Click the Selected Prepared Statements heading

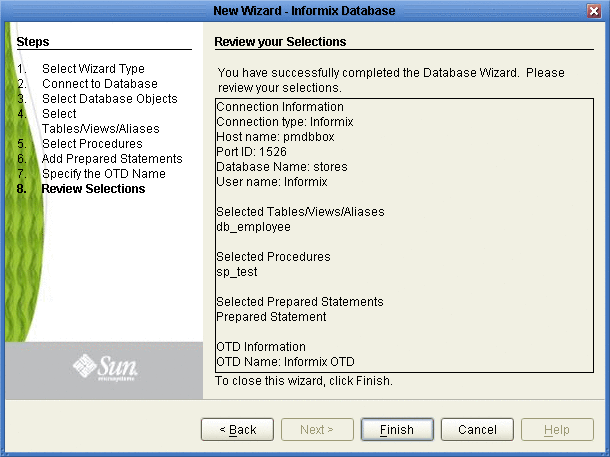300,302
